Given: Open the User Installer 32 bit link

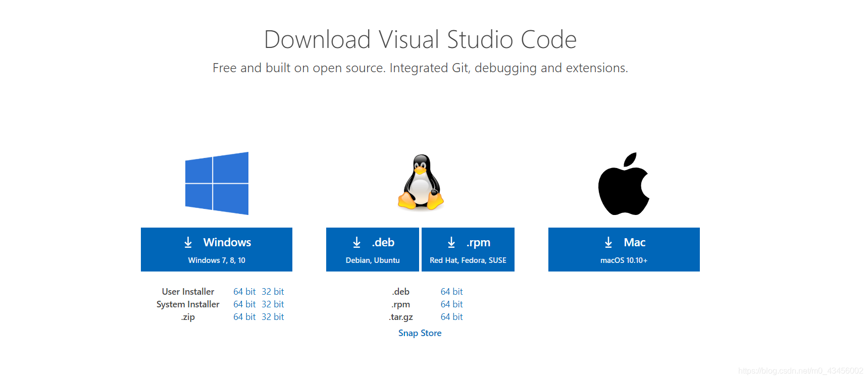Looking at the screenshot, I should click(273, 292).
